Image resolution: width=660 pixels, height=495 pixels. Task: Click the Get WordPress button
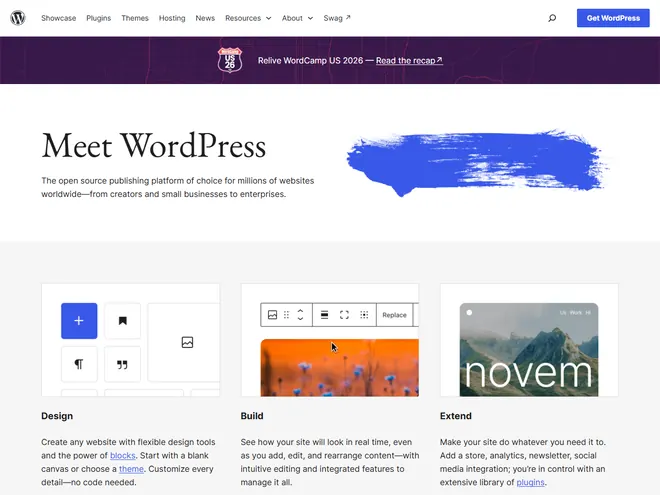click(613, 18)
